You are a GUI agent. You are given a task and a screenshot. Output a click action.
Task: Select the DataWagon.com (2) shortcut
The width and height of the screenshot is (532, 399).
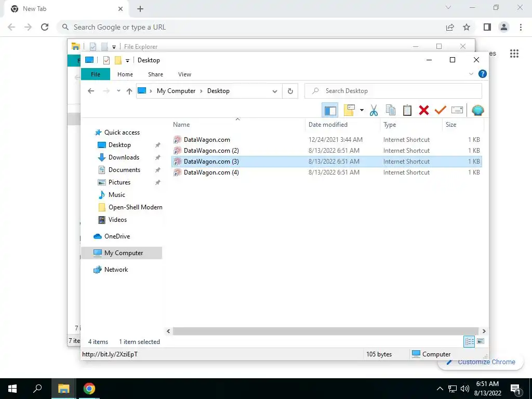pyautogui.click(x=326, y=150)
